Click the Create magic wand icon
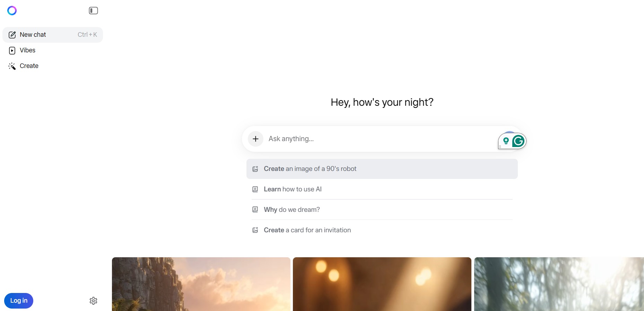This screenshot has height=311, width=644. coord(12,66)
